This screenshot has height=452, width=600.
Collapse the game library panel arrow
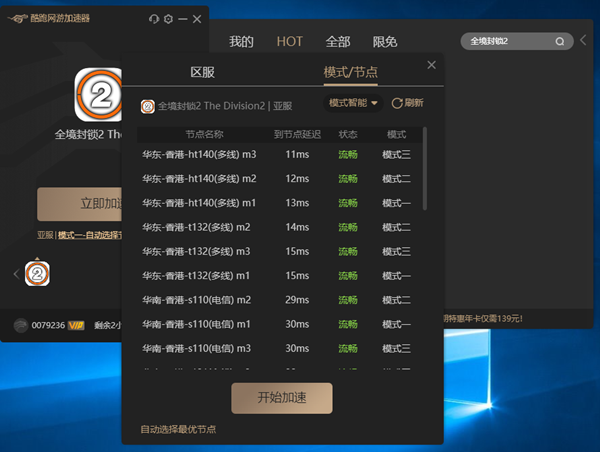(x=583, y=40)
